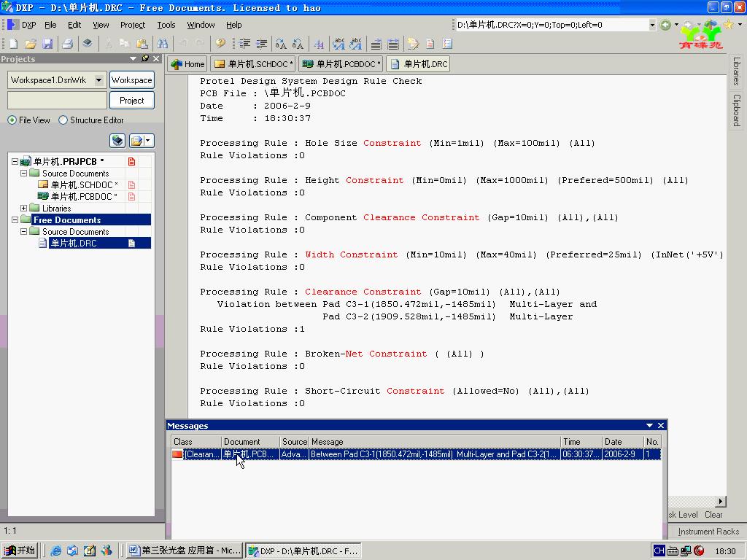
Task: Switch to the Word window taskbar button
Action: pos(185,551)
